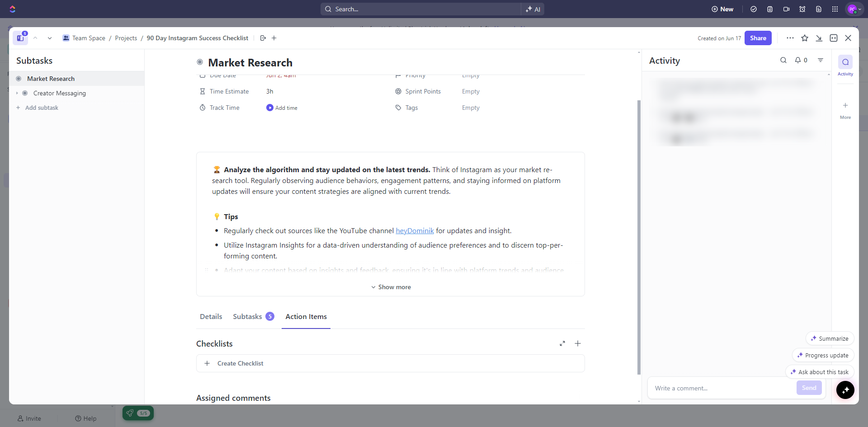This screenshot has width=868, height=427.
Task: Open the heyDominik link
Action: coord(415,231)
